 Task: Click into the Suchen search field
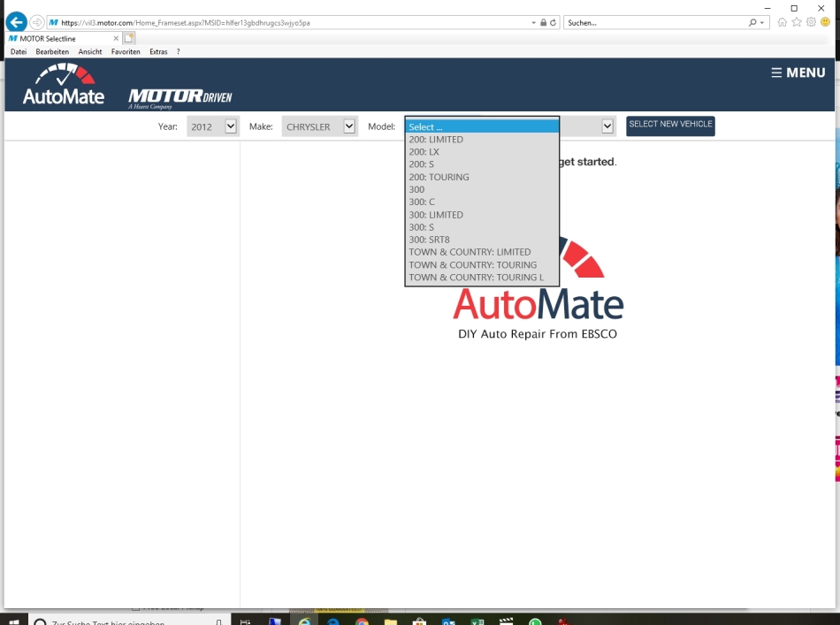click(x=654, y=22)
